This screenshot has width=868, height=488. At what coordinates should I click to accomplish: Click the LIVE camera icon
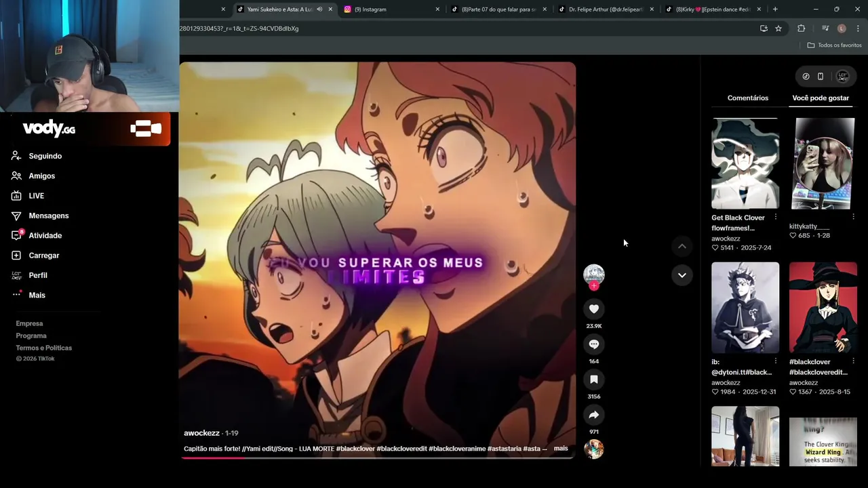coord(16,196)
